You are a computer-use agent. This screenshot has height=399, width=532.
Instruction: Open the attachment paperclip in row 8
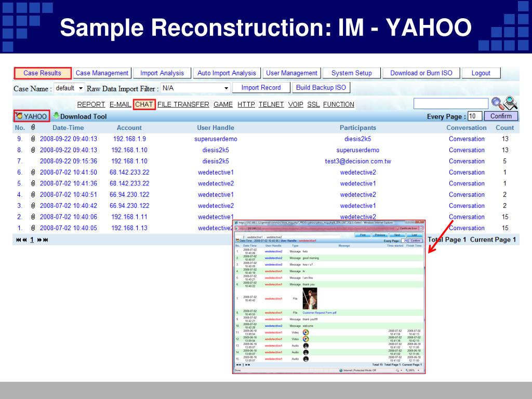click(33, 150)
